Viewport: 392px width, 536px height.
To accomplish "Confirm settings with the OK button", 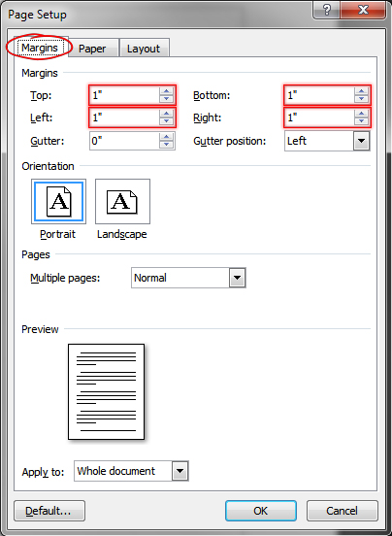I will pos(261,511).
